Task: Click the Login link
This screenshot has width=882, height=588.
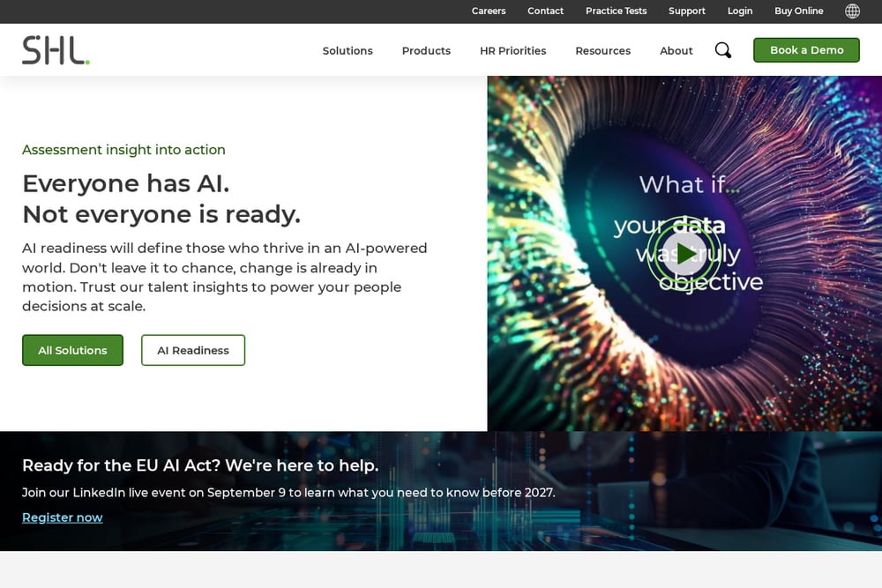Action: click(x=740, y=11)
